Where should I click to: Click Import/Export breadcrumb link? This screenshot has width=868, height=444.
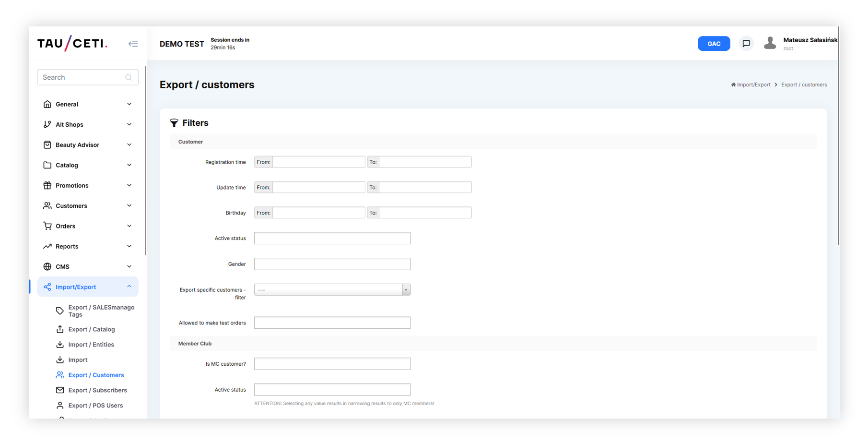pyautogui.click(x=753, y=85)
